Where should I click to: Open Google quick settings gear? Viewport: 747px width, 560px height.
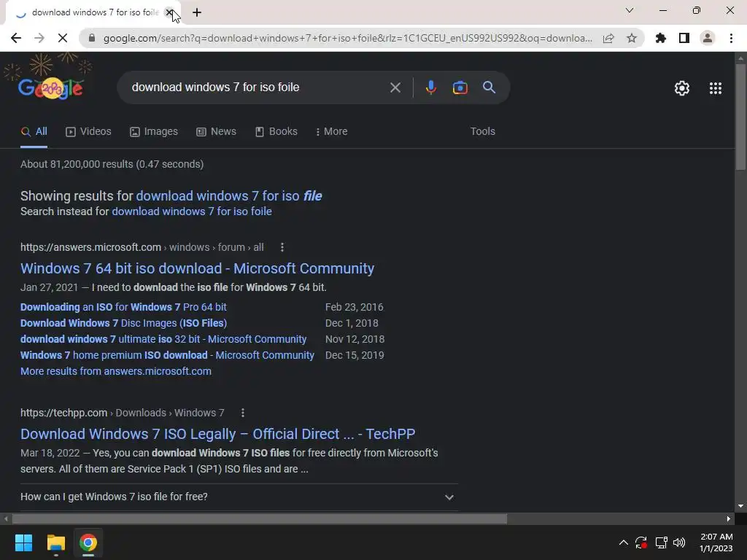682,88
